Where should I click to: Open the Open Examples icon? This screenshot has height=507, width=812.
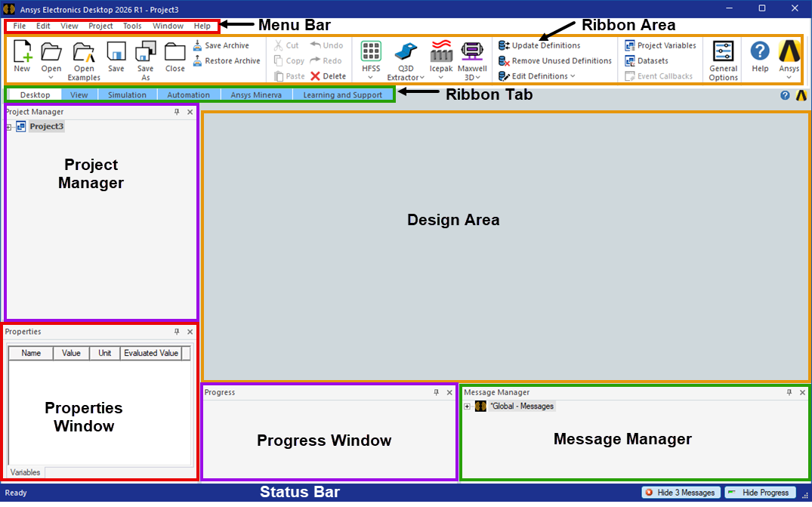click(83, 52)
